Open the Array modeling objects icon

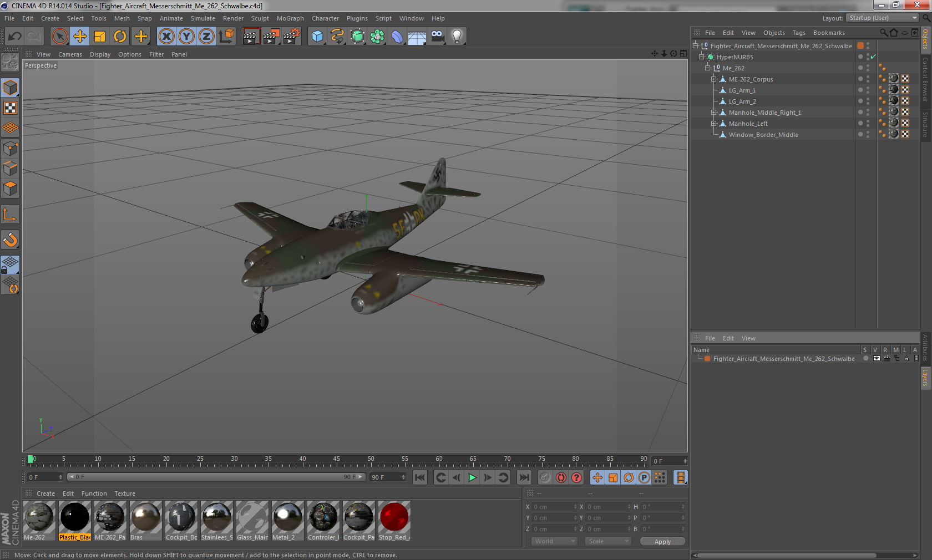pyautogui.click(x=377, y=37)
